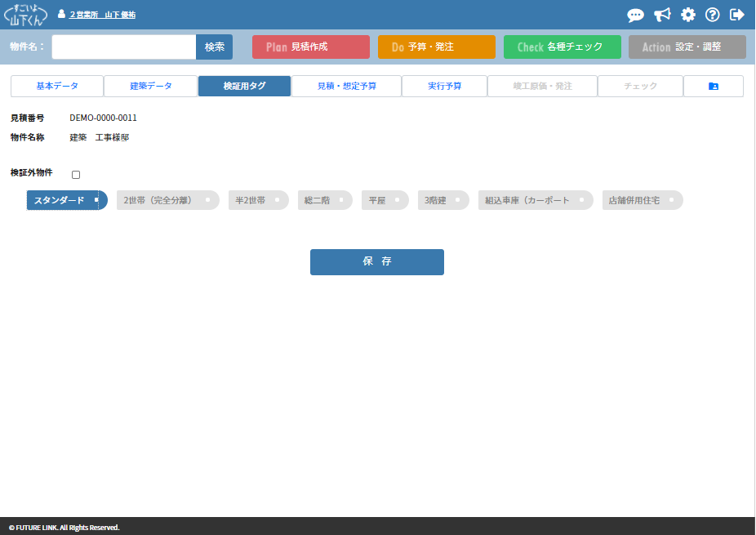The image size is (756, 535).
Task: Toggle the 検証外物件 checkbox
Action: (x=76, y=174)
